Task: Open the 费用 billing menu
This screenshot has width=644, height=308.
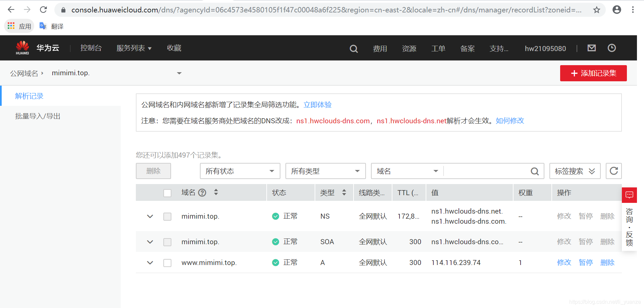Action: coord(380,49)
